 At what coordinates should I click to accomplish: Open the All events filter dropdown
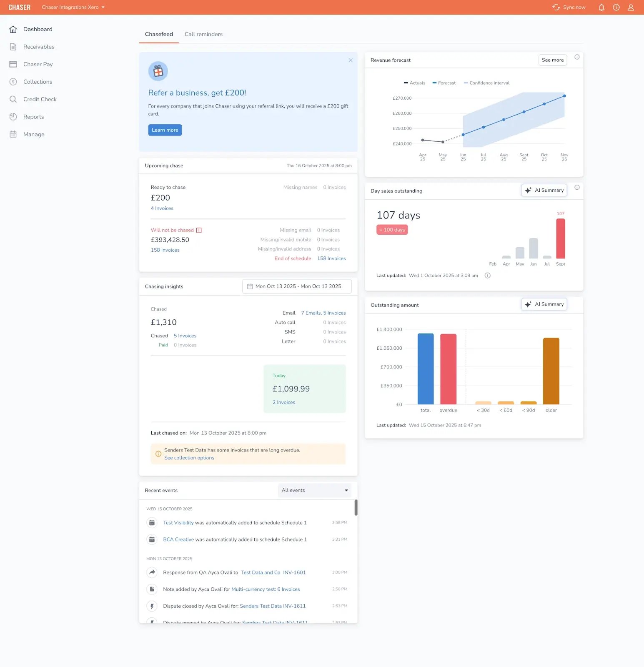click(x=314, y=490)
